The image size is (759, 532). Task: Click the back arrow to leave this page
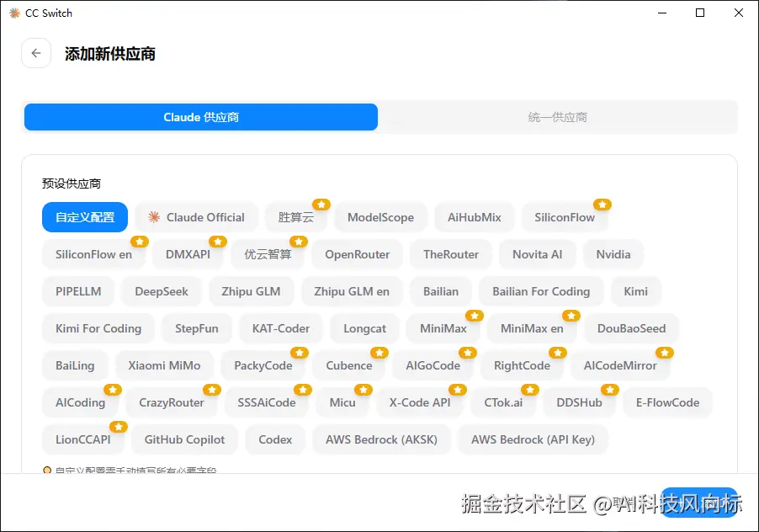35,53
